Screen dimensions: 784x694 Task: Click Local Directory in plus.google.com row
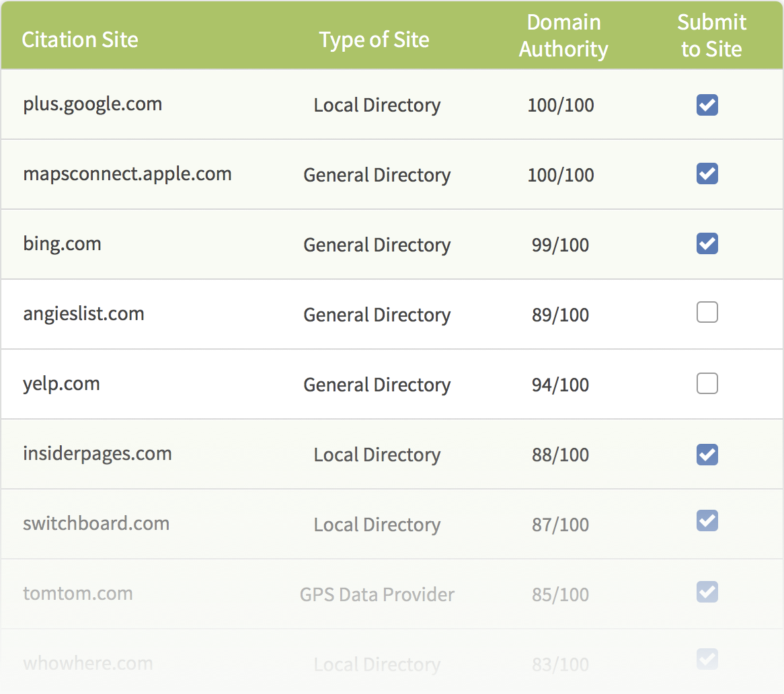[377, 106]
